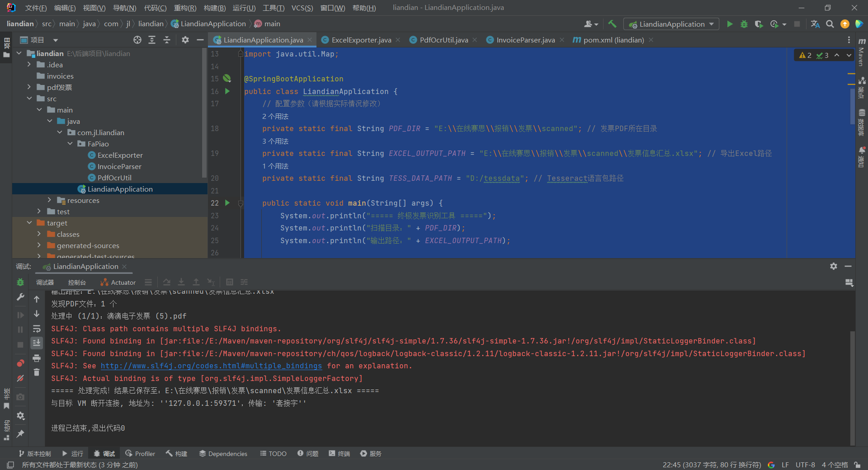
Task: Clear console with the trash icon
Action: coord(37,372)
